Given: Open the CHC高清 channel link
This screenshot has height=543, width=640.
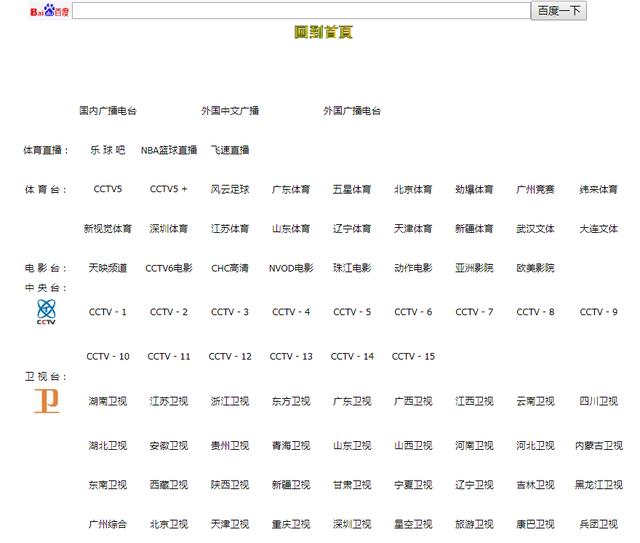Looking at the screenshot, I should (x=230, y=268).
